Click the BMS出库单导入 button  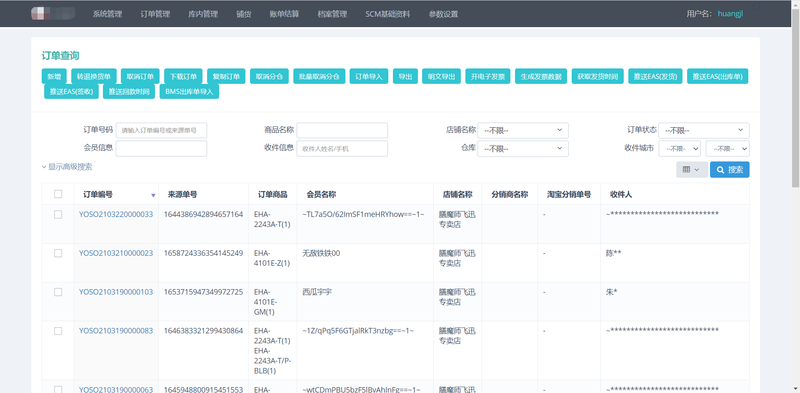coord(189,92)
